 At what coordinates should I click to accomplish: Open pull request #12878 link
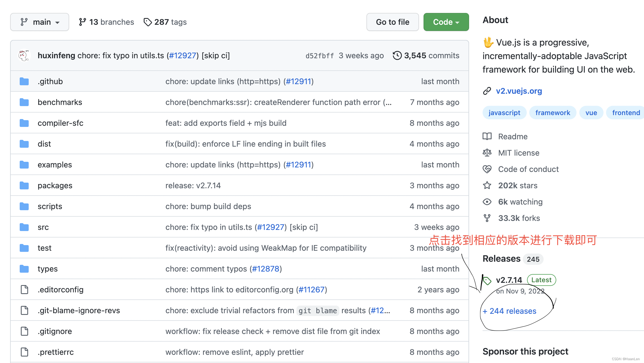(x=265, y=269)
